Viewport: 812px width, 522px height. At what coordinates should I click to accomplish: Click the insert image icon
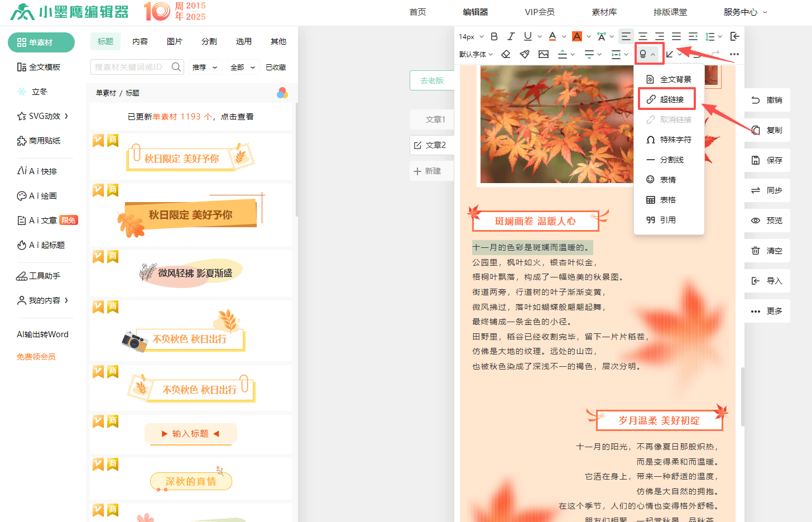point(543,54)
